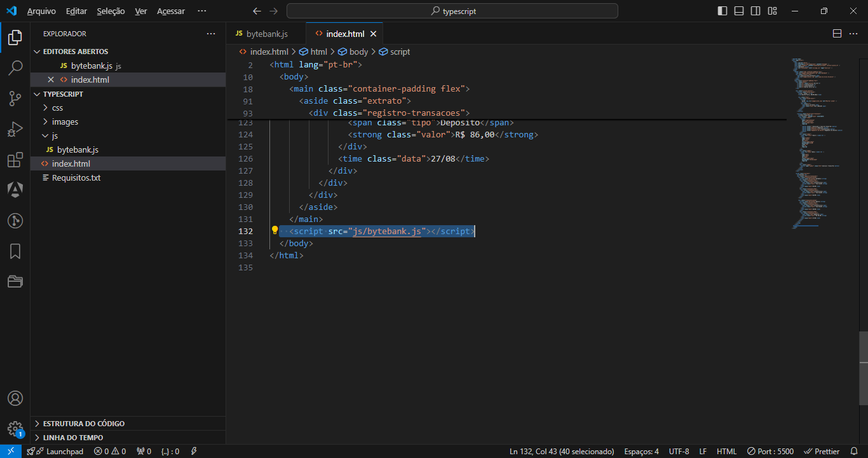The height and width of the screenshot is (458, 868).
Task: Open the Seleção menu
Action: click(111, 11)
